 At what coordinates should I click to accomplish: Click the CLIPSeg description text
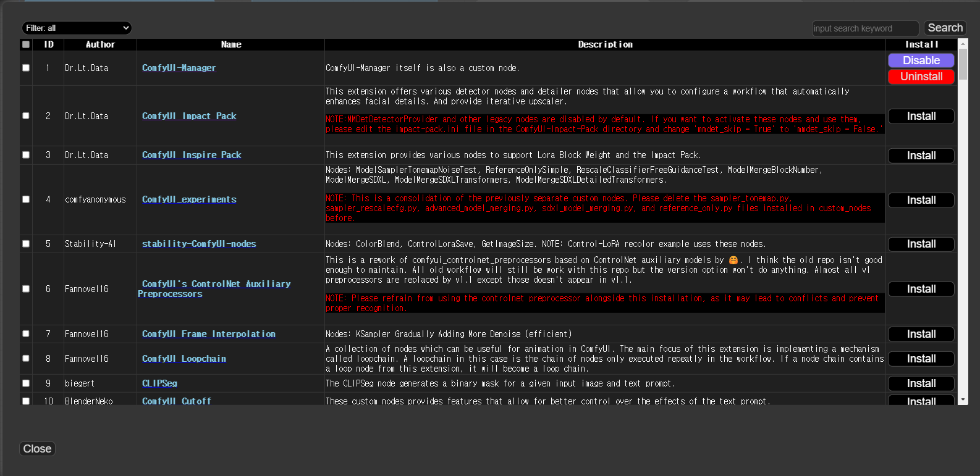501,383
